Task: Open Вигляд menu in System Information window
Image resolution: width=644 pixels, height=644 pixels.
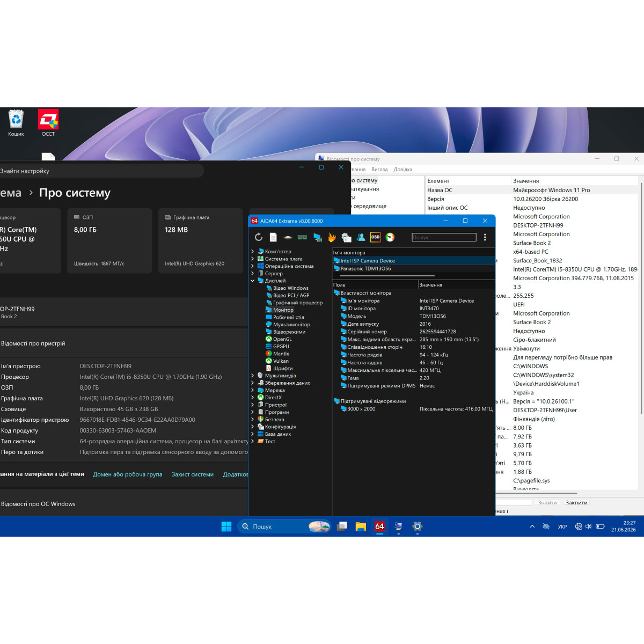Action: point(379,170)
